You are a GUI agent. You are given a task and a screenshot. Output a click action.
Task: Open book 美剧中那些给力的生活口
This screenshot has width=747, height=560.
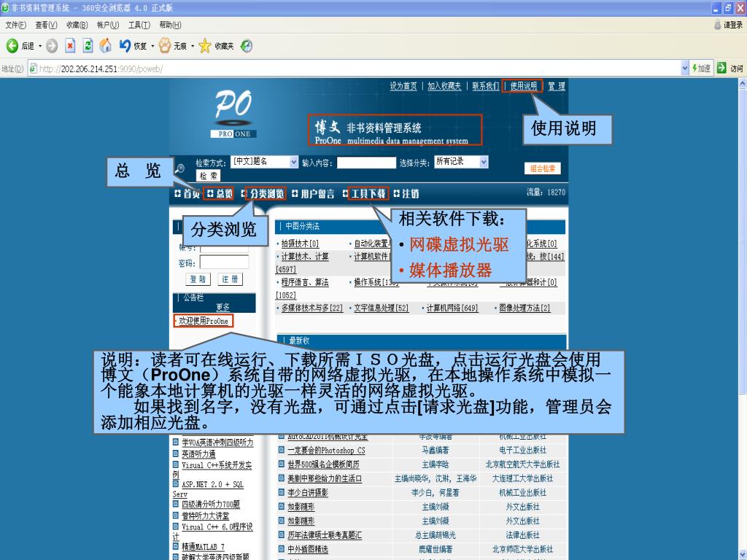325,478
